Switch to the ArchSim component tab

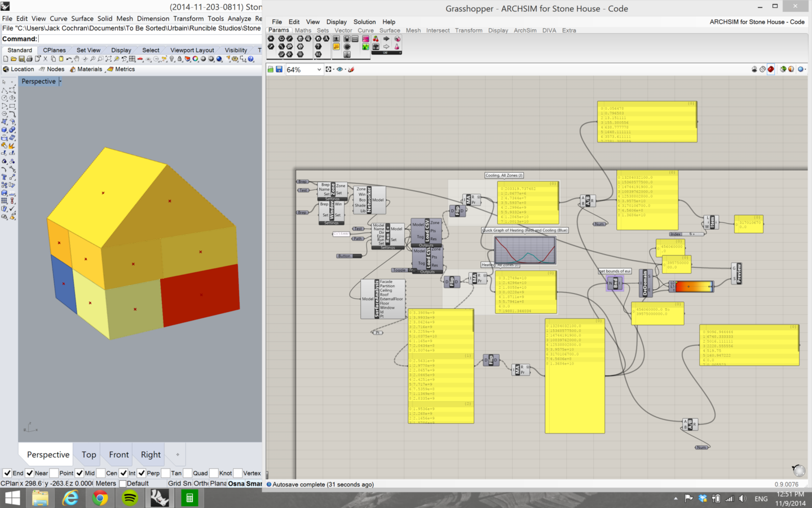pos(525,30)
